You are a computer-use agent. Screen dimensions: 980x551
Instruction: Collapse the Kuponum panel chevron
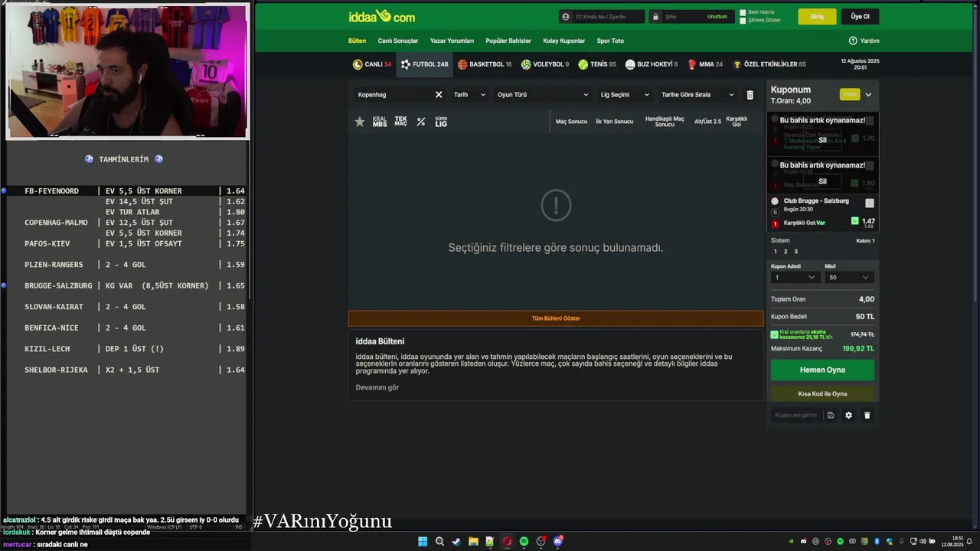(x=868, y=95)
